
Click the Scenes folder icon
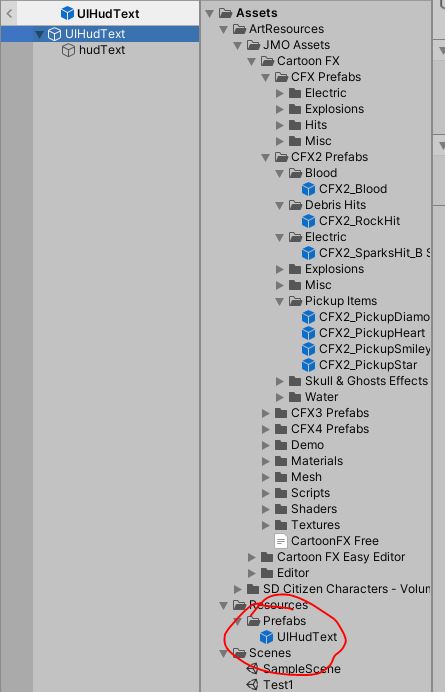click(239, 653)
